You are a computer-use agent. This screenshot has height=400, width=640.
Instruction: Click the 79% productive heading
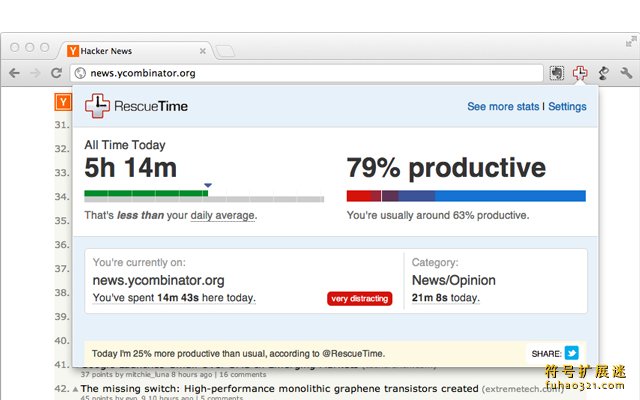[446, 167]
